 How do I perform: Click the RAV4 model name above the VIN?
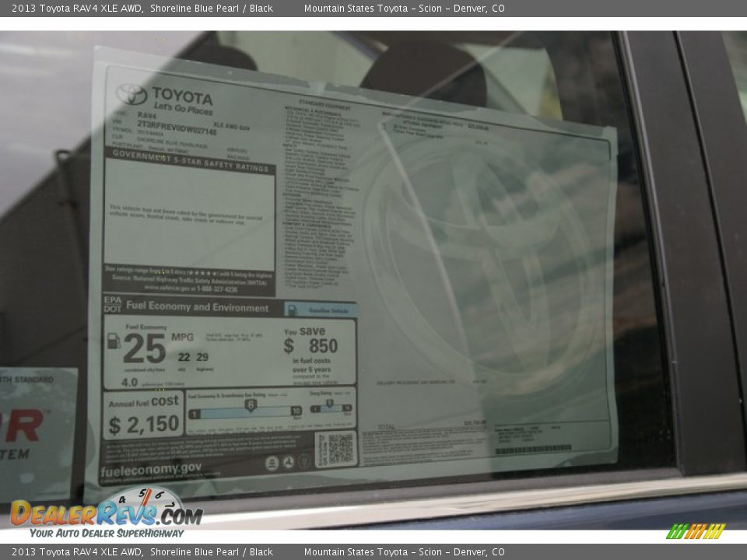coord(147,115)
